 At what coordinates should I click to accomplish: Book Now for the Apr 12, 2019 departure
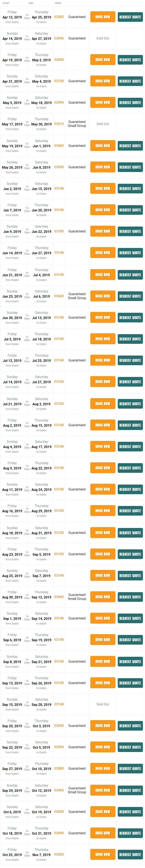pos(103,17)
